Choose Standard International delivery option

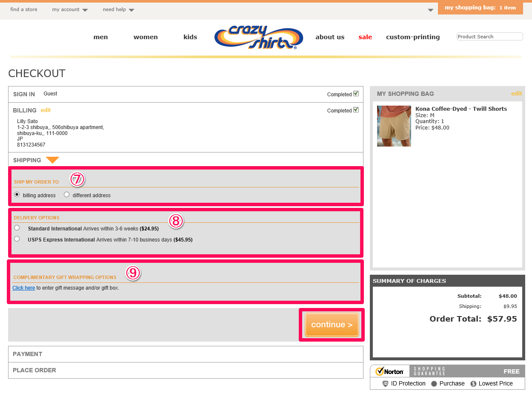17,228
